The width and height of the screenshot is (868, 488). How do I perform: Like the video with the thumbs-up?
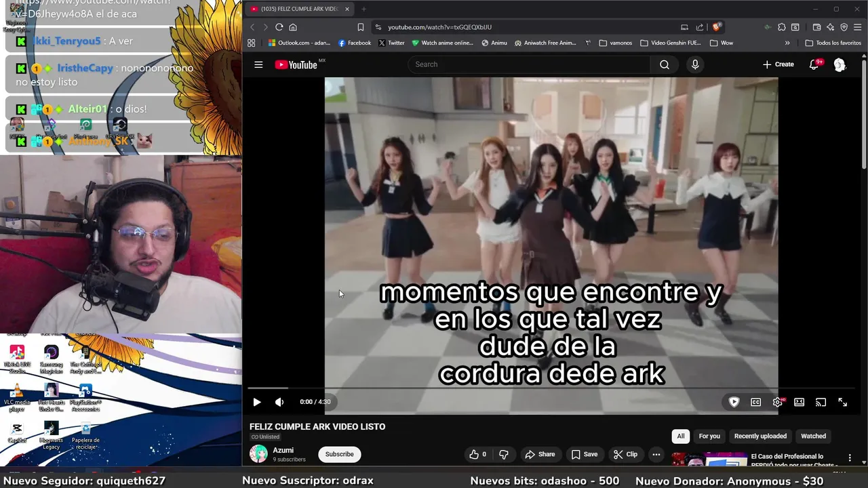click(478, 454)
